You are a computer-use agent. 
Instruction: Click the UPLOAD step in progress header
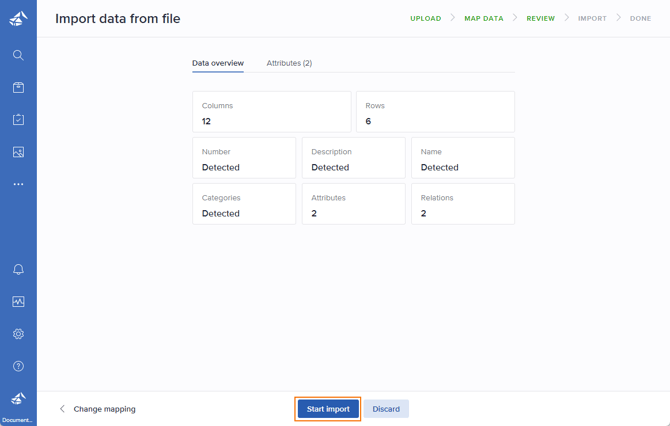[425, 18]
